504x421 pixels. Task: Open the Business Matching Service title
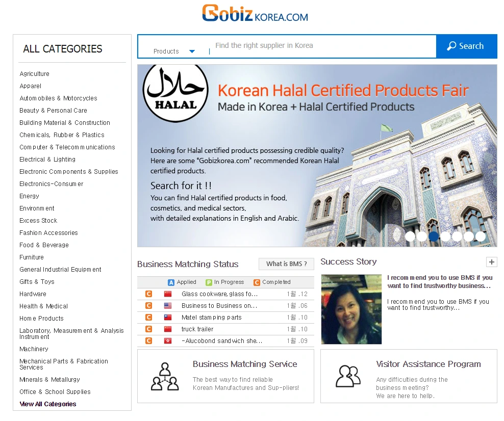(x=245, y=364)
